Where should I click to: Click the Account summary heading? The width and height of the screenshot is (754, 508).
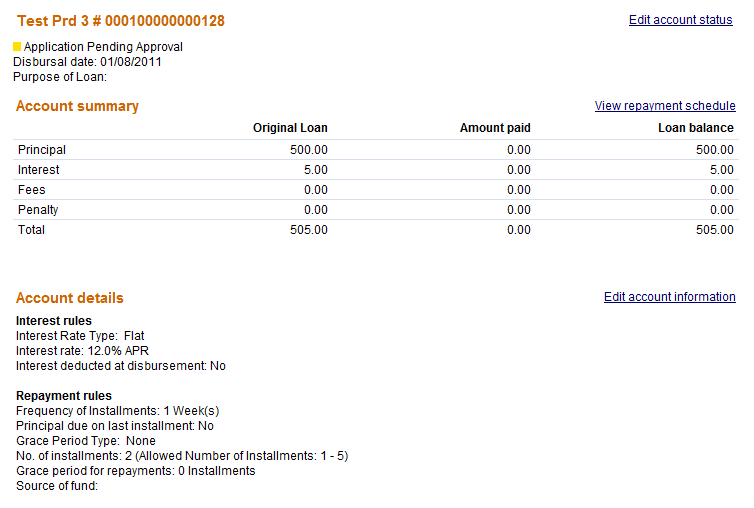(x=77, y=106)
